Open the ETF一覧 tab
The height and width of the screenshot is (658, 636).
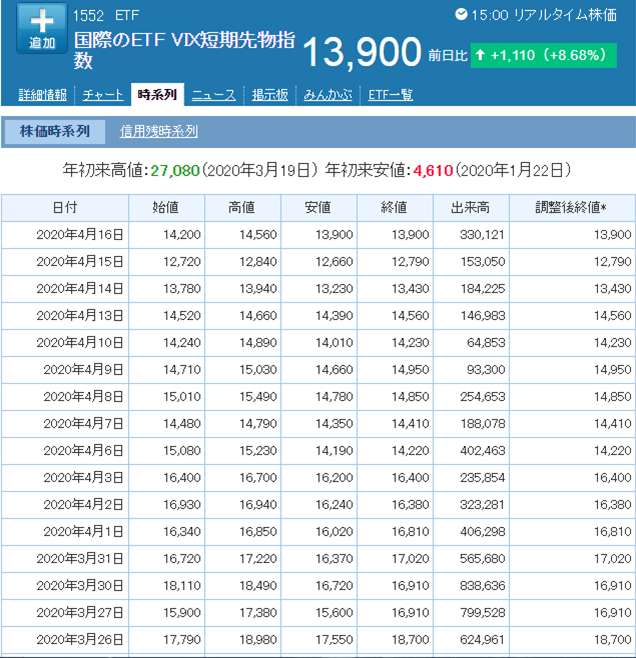coord(391,95)
